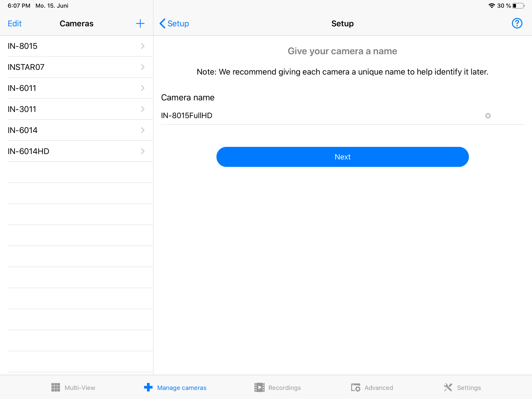Image resolution: width=532 pixels, height=399 pixels.
Task: Clear camera name with the x icon
Action: pos(488,116)
